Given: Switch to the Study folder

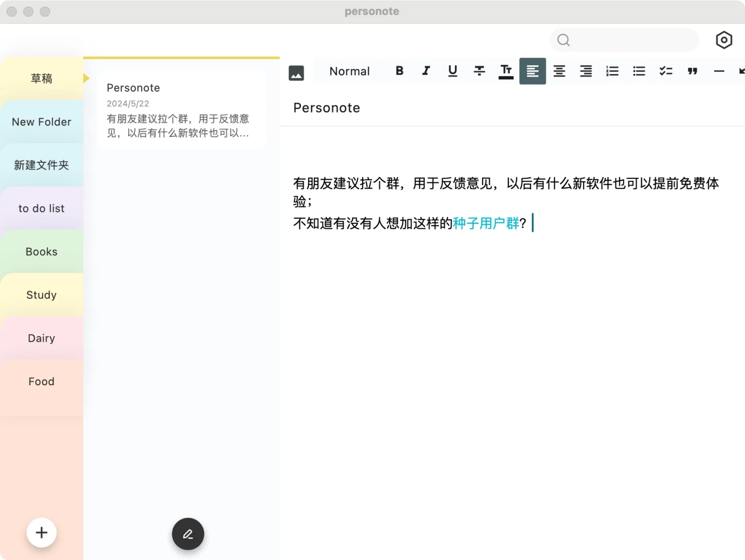Looking at the screenshot, I should (40, 295).
